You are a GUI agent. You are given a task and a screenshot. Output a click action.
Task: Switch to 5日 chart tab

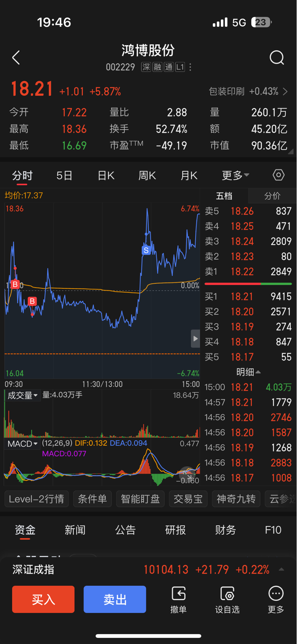point(64,176)
